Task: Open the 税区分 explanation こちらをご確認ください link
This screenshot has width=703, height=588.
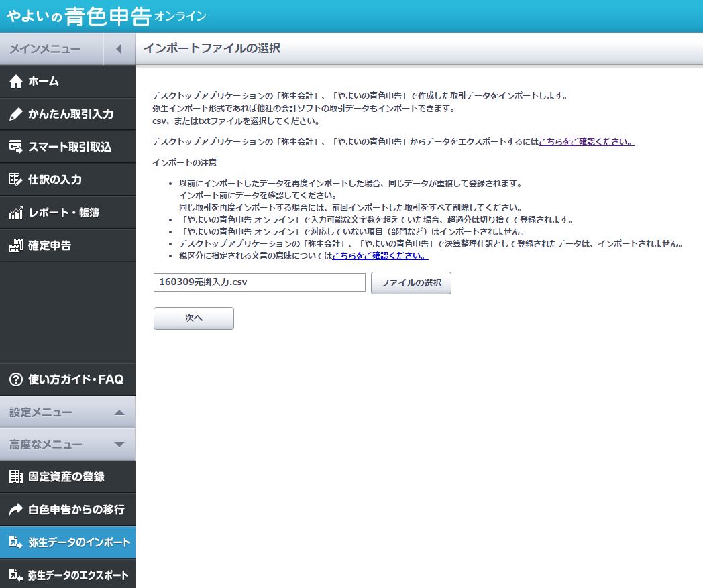Action: click(x=380, y=256)
